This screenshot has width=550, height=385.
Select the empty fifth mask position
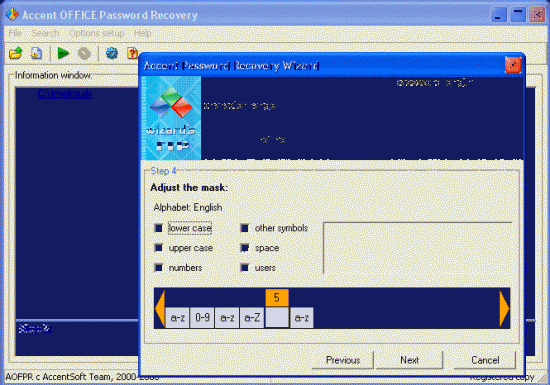click(x=277, y=318)
